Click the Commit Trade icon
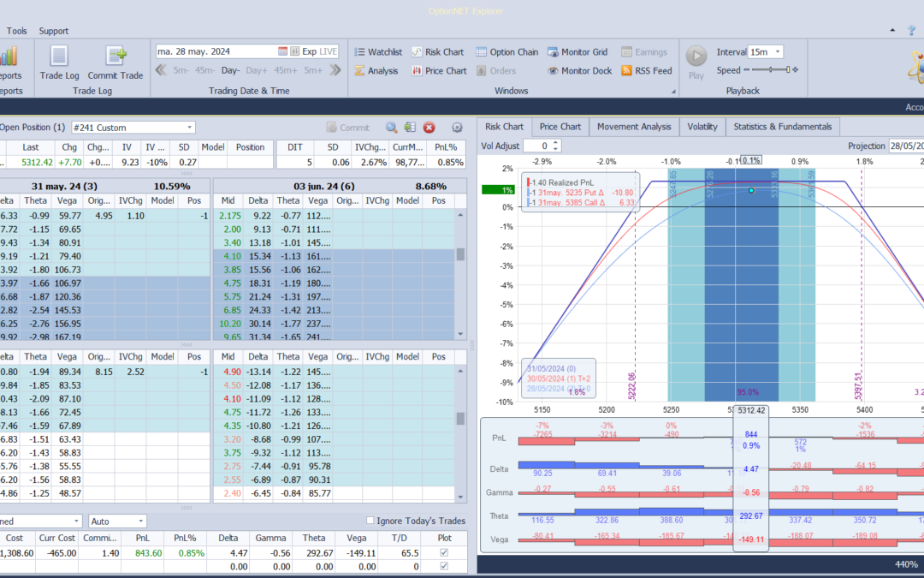The height and width of the screenshot is (578, 924). (115, 62)
